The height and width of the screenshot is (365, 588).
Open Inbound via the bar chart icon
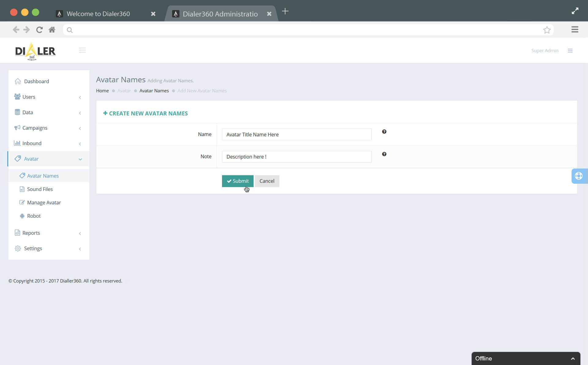17,143
